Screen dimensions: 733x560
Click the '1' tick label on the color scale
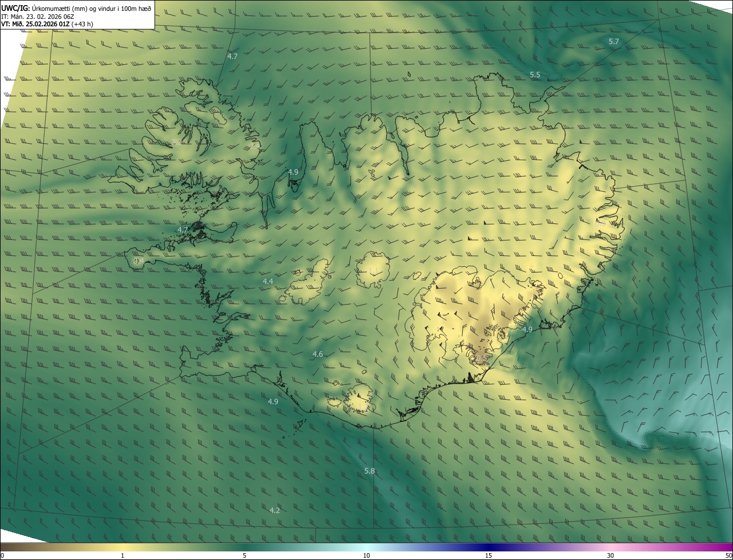tap(123, 556)
